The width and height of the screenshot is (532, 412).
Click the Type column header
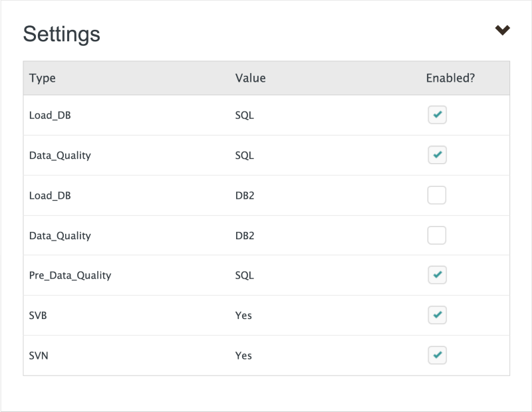click(x=43, y=78)
